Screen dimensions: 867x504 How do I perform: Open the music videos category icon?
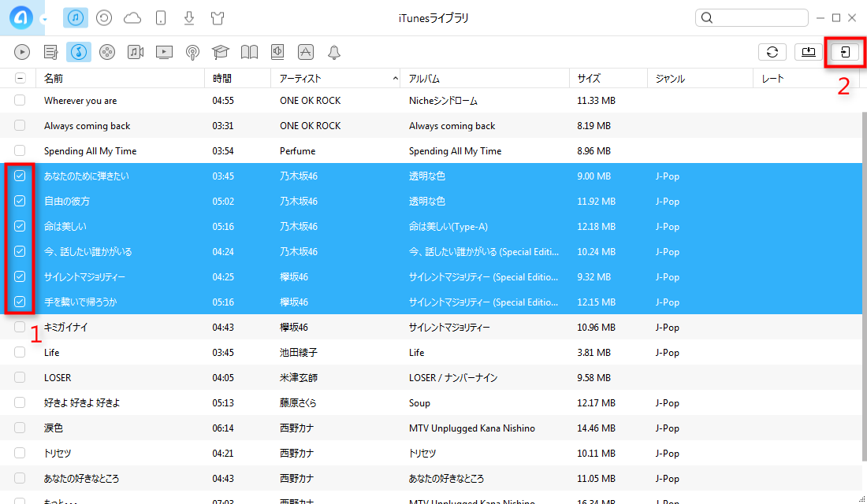tap(136, 52)
